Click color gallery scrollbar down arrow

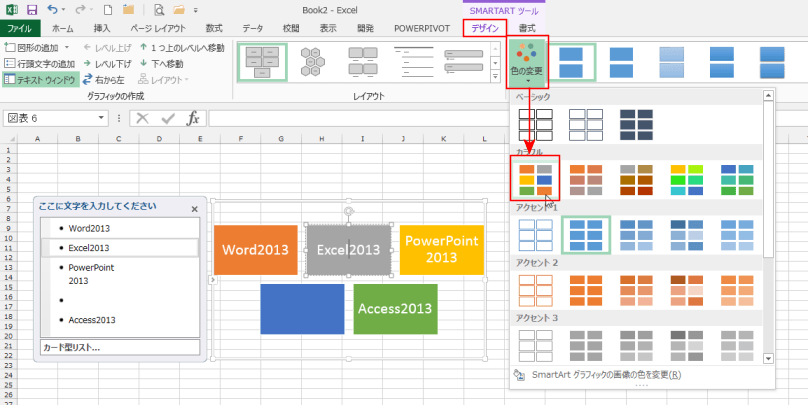click(768, 358)
